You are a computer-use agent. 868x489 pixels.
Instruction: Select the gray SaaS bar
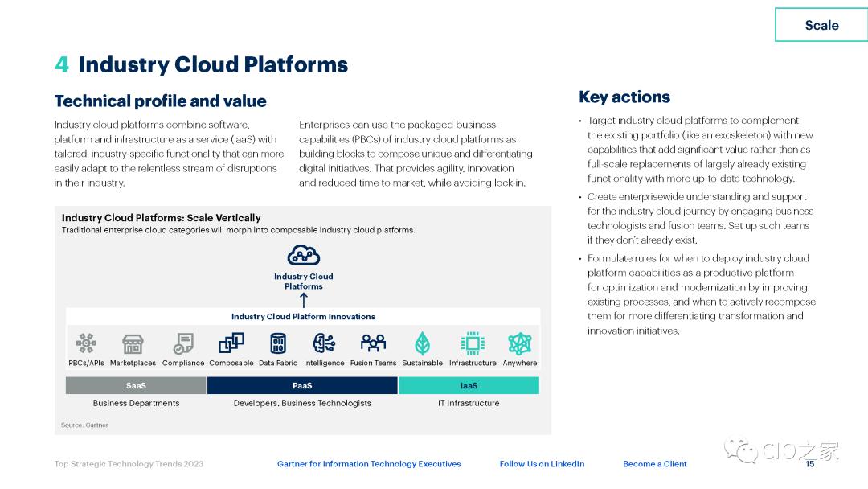pos(136,386)
